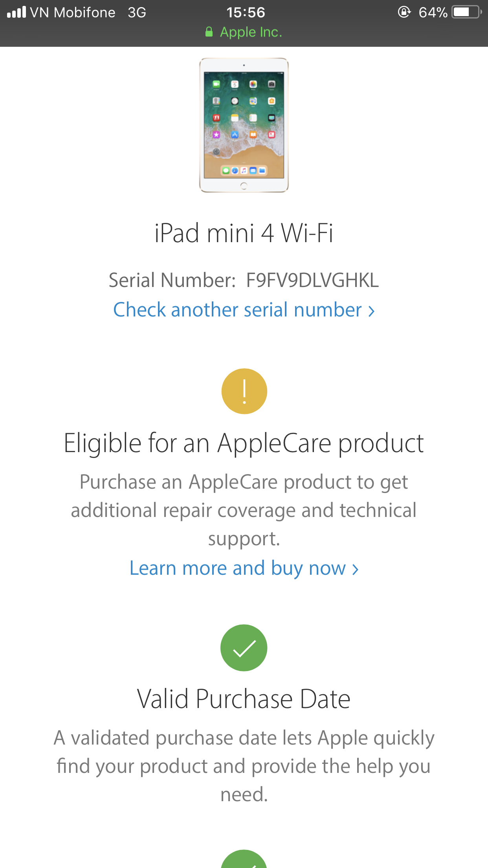488x868 pixels.
Task: Tap the green padlock security icon
Action: pyautogui.click(x=209, y=32)
